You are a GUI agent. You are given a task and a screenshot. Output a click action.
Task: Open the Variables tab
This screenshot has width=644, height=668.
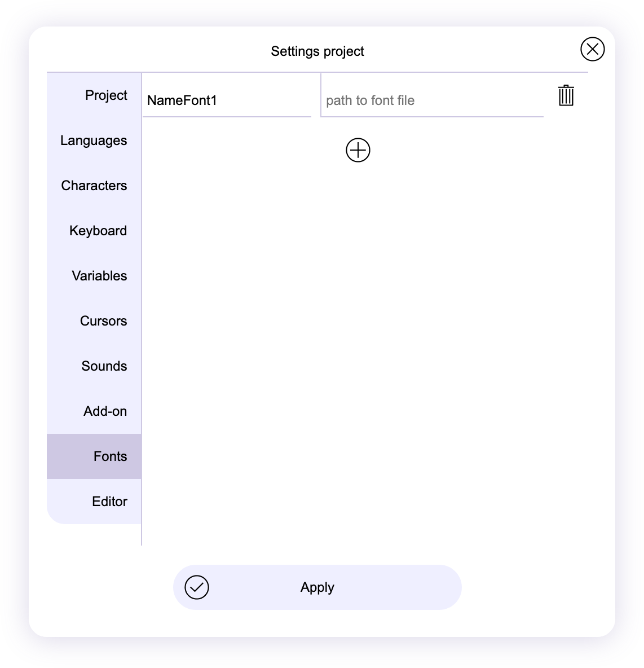coord(99,276)
